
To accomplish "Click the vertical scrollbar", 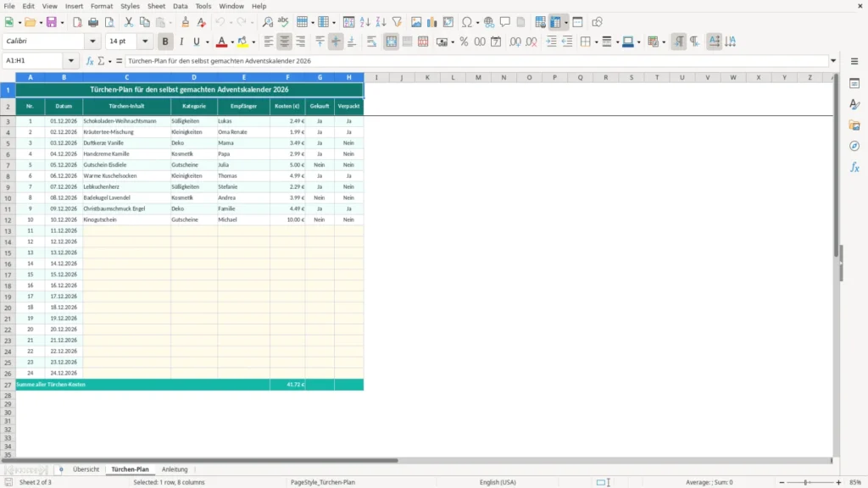I will pos(836,166).
